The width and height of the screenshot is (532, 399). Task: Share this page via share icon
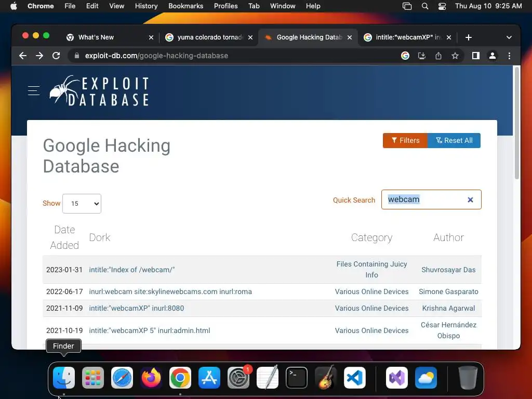click(438, 56)
